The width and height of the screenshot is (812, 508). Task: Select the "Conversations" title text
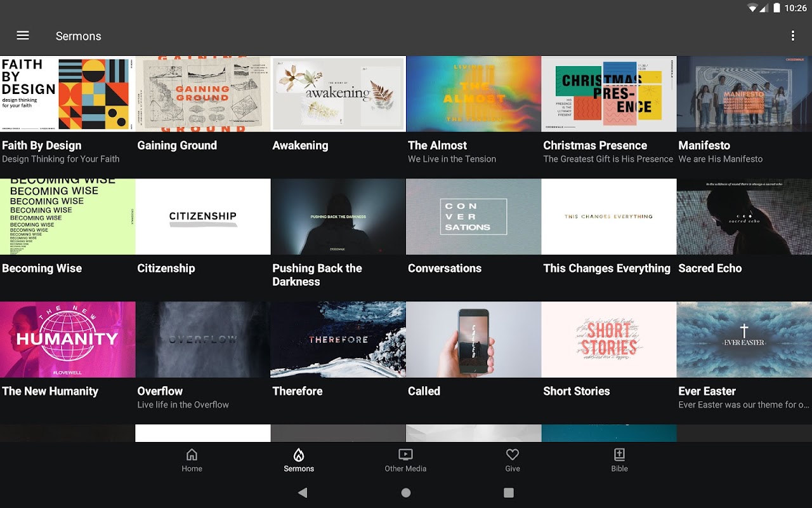click(x=445, y=269)
